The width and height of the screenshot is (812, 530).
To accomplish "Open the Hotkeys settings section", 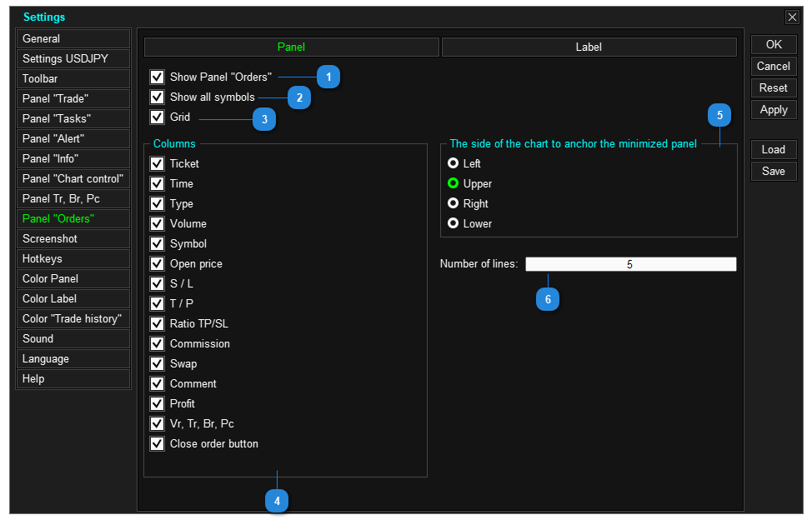I will 73,259.
